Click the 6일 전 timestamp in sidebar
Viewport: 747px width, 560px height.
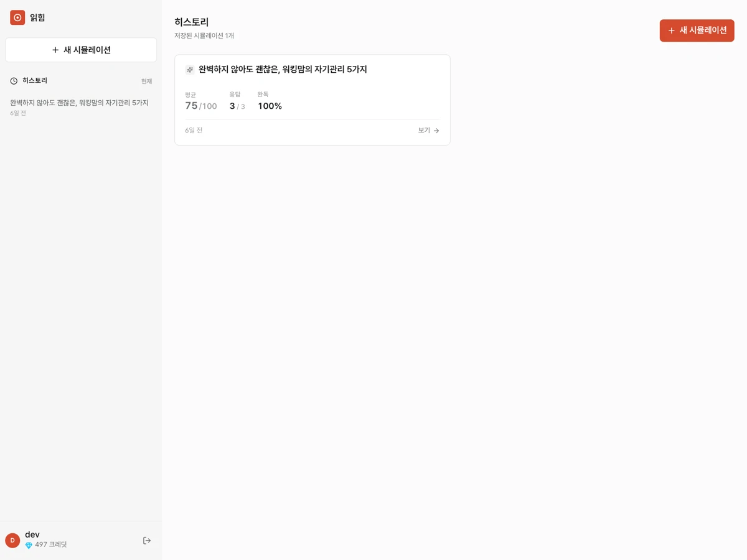pyautogui.click(x=18, y=113)
